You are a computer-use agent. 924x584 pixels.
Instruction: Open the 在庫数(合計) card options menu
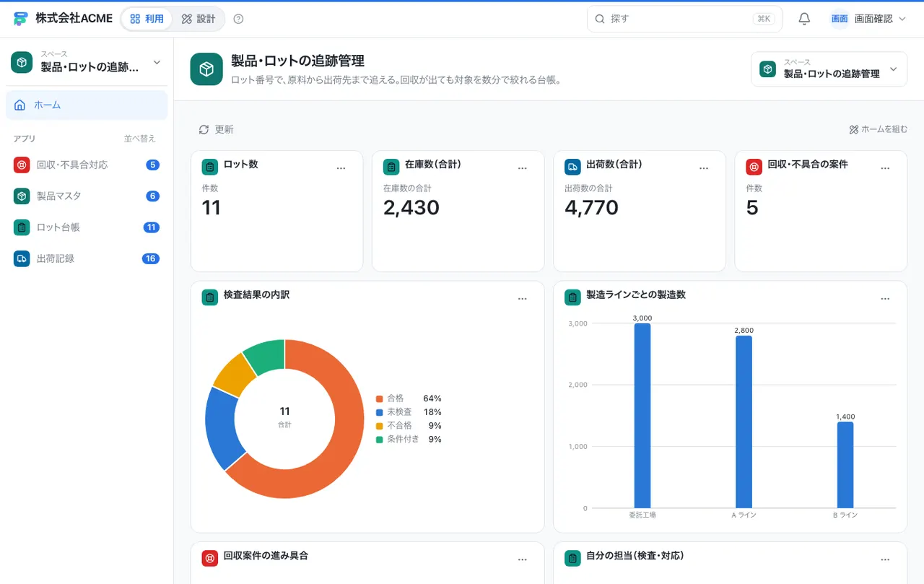point(523,168)
